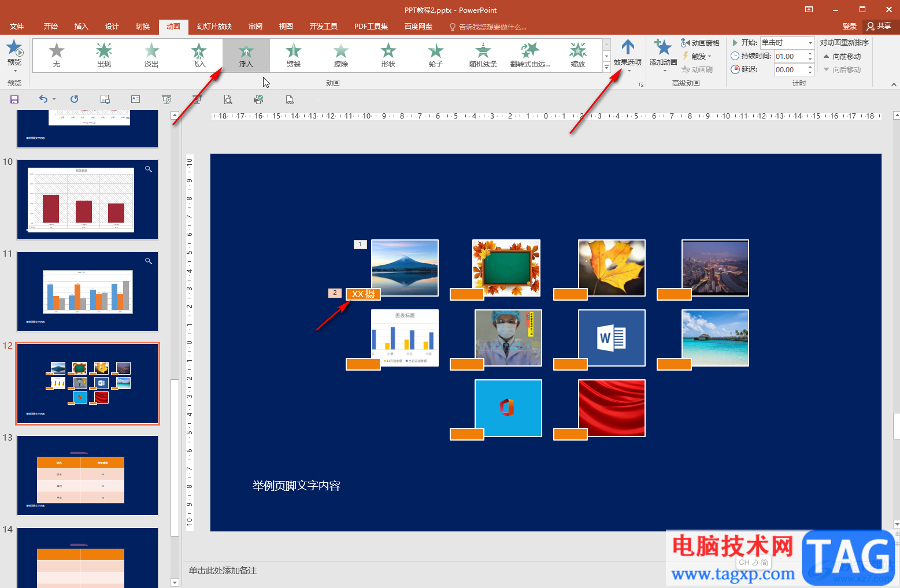Switch to the 设计 (Design) tab
The height and width of the screenshot is (588, 900).
pos(112,27)
